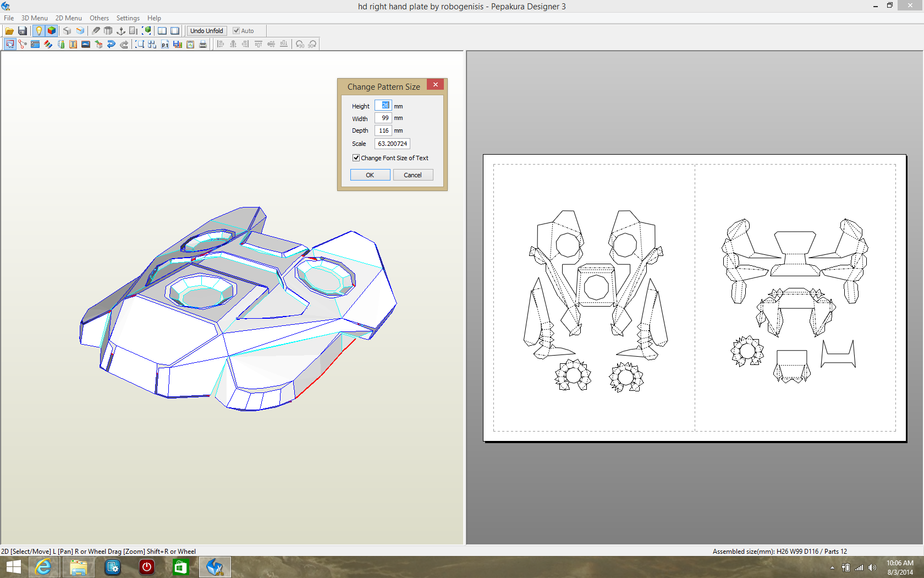Click the align top icon
Screen dimensions: 924x578
[x=258, y=44]
